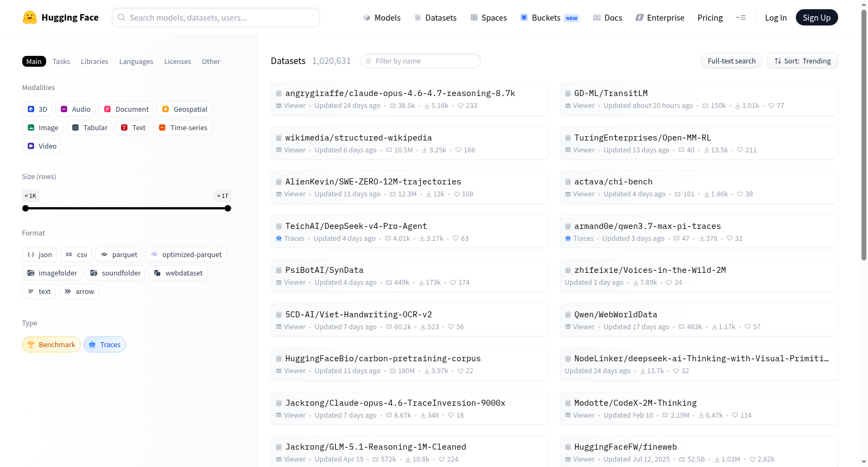This screenshot has width=868, height=467.
Task: Toggle the Traces type filter
Action: (104, 344)
